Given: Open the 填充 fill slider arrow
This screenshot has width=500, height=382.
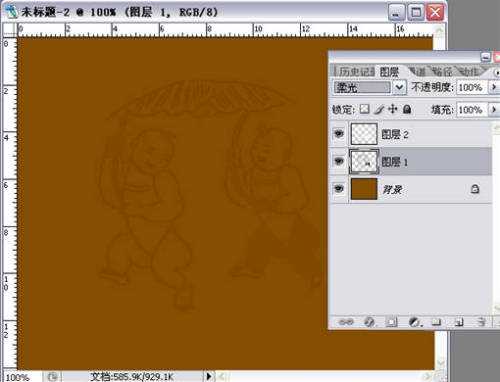Looking at the screenshot, I should point(494,109).
